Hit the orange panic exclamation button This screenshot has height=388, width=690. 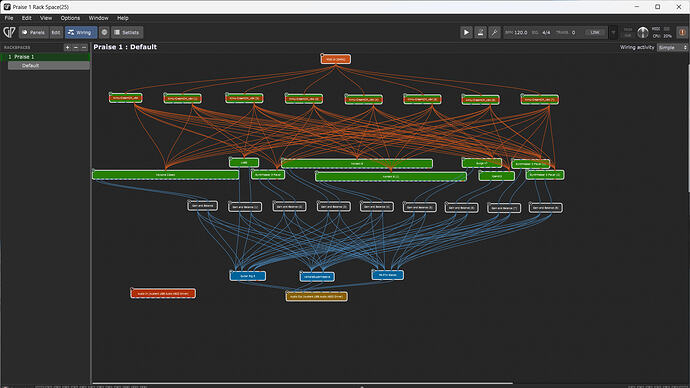pos(682,32)
